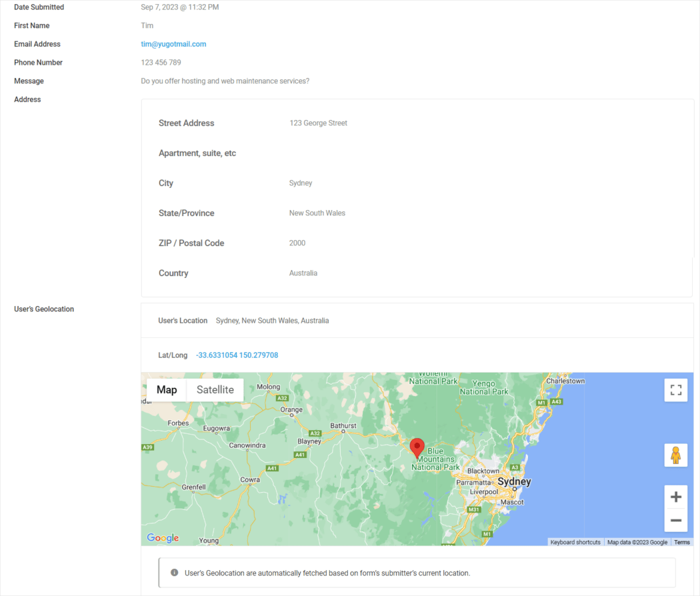
Task: Select the Street Address value 123 George Street
Action: click(x=318, y=123)
